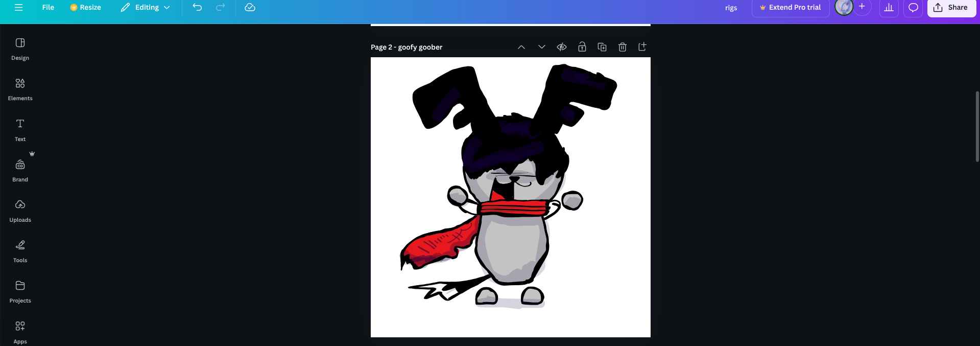Open the drawing Tools panel
The width and height of the screenshot is (980, 346).
20,251
